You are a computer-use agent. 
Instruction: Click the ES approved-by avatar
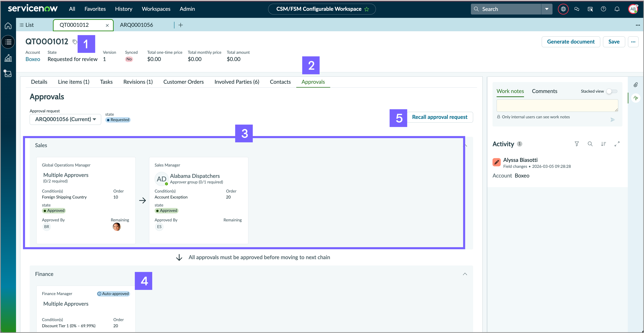[x=159, y=227]
